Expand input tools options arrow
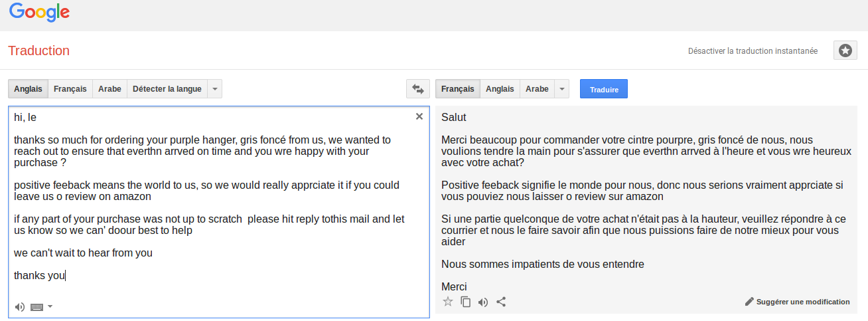 pos(50,306)
